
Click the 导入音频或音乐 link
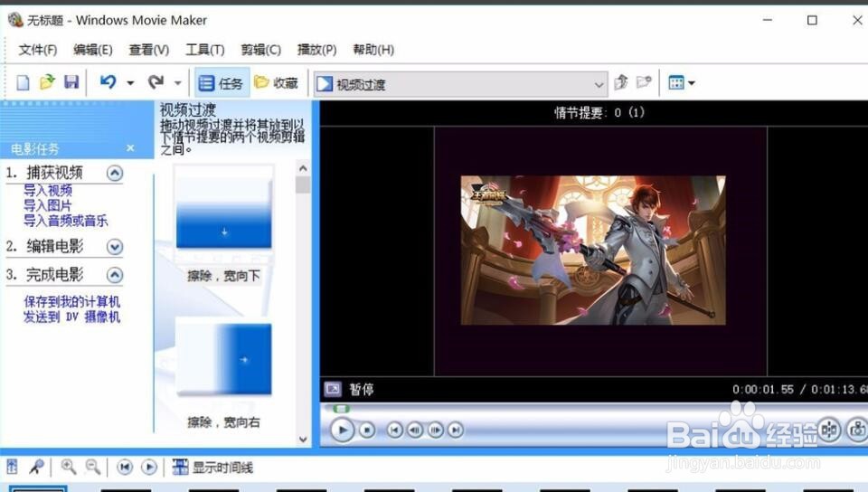(65, 221)
